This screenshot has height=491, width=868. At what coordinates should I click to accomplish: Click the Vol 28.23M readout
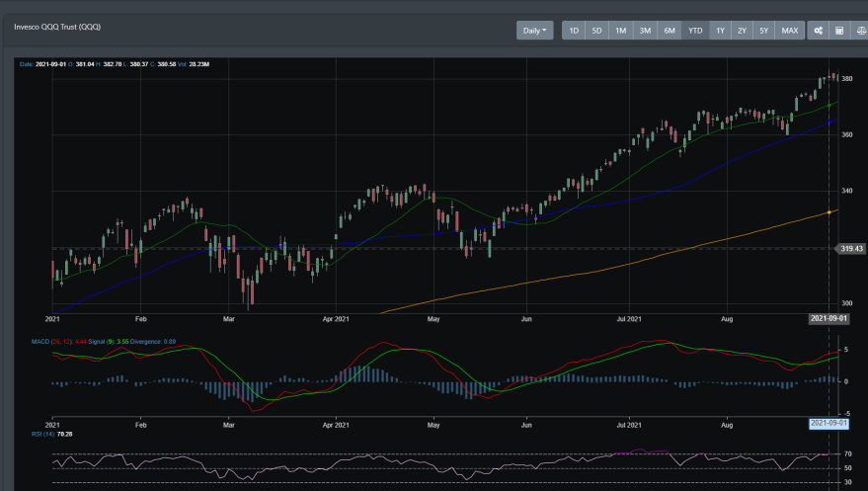click(x=194, y=64)
